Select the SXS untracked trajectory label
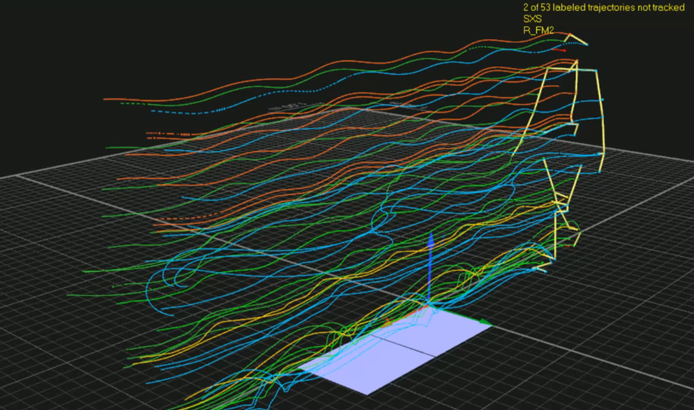 coord(532,19)
